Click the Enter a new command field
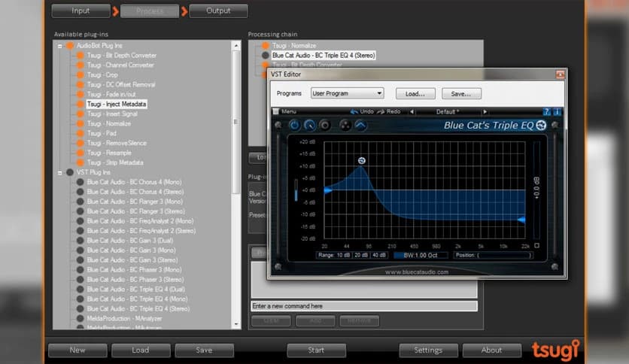Screen dimensions: 629x364 [364, 306]
